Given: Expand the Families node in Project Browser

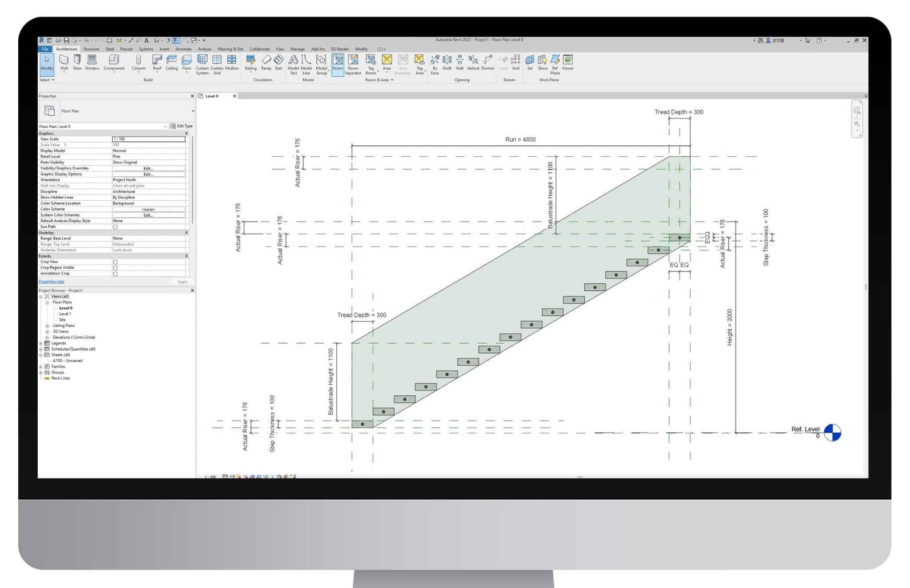Looking at the screenshot, I should [42, 366].
